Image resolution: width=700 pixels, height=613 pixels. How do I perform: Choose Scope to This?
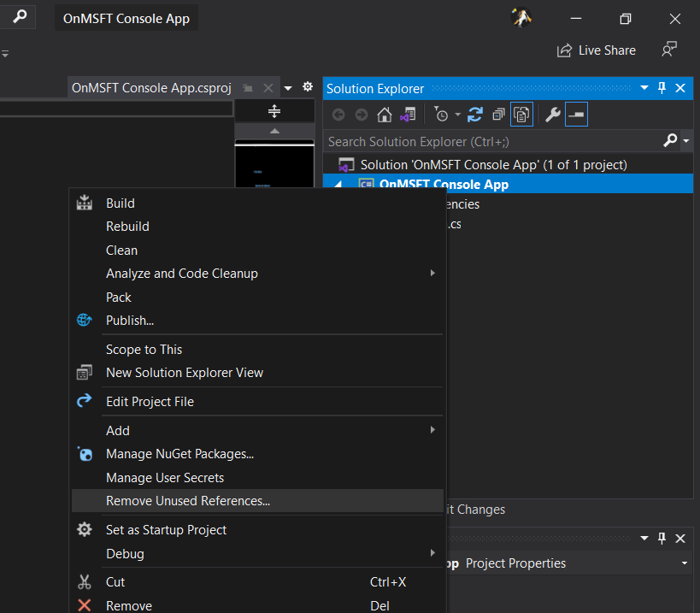click(257, 349)
